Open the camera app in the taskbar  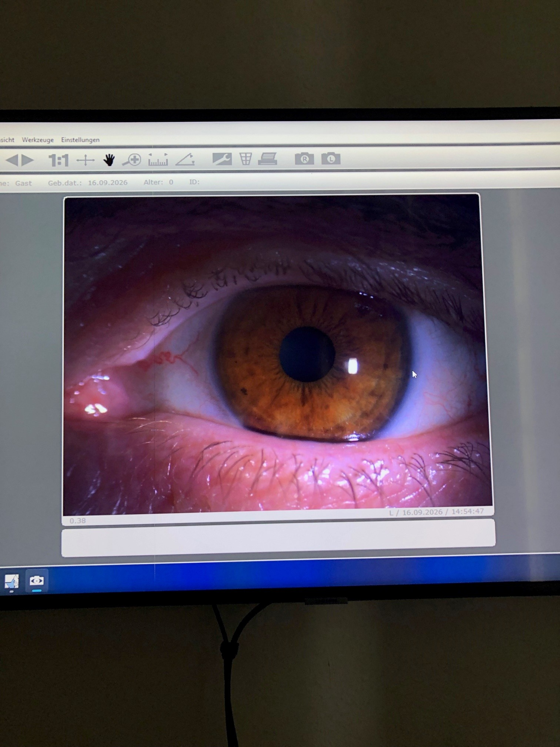(x=37, y=581)
